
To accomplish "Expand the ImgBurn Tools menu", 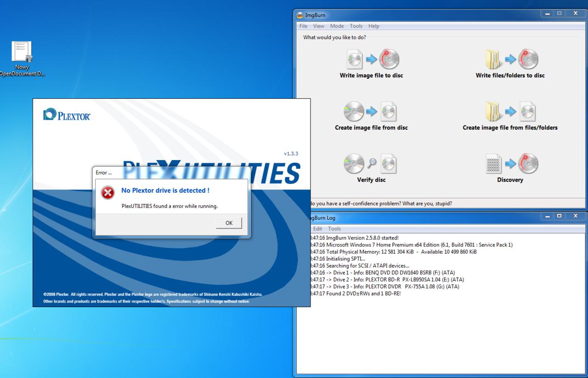I will pos(356,26).
